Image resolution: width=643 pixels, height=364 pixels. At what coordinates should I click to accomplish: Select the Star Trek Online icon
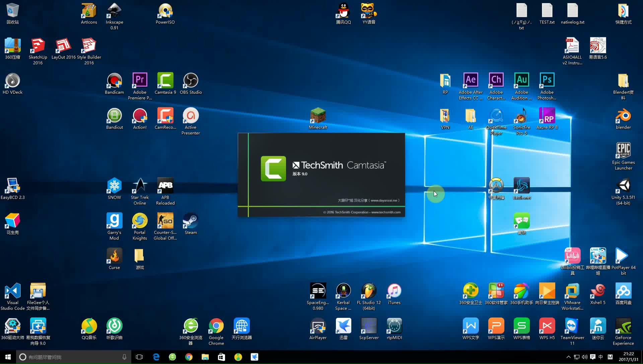click(x=140, y=192)
